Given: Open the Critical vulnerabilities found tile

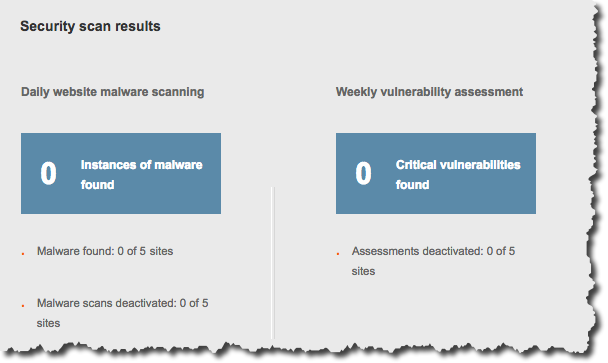Looking at the screenshot, I should 436,173.
